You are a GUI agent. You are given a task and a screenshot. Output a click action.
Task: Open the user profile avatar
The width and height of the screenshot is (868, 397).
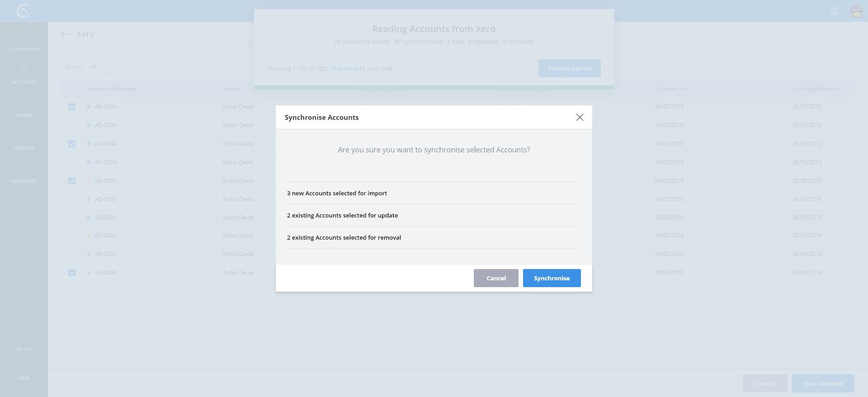856,11
